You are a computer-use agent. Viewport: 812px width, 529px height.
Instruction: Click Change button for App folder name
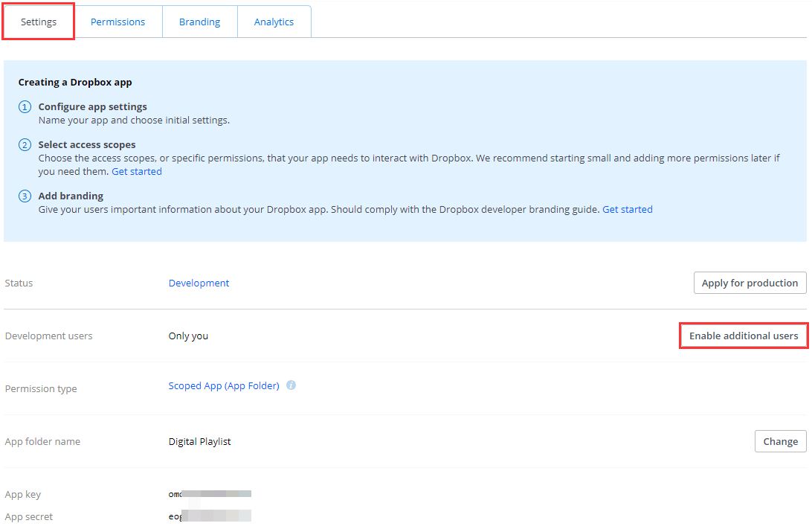781,441
